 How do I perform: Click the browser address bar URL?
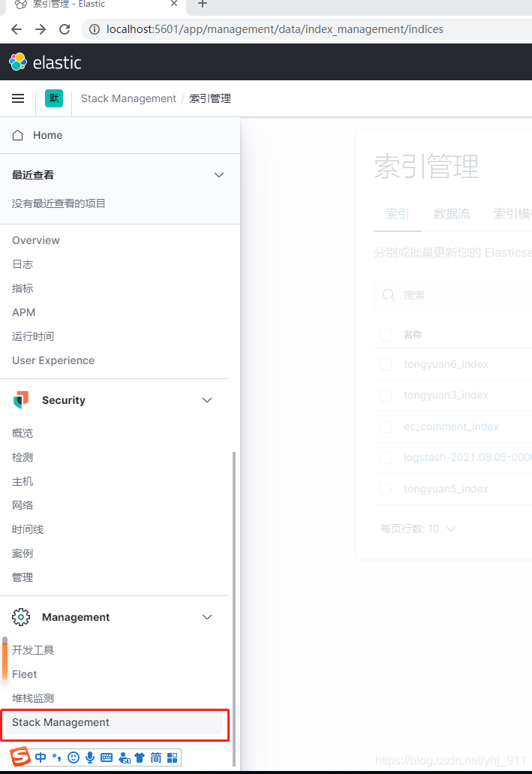tap(275, 29)
